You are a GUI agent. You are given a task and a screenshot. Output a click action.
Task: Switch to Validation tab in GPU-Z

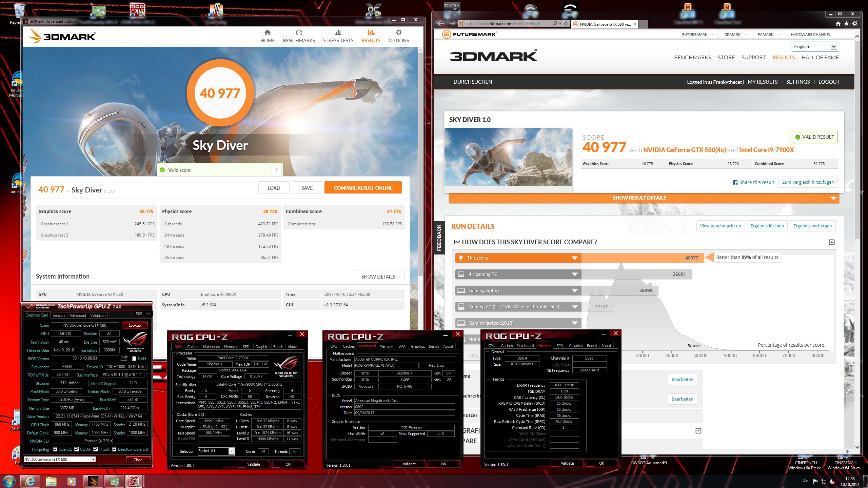(98, 316)
